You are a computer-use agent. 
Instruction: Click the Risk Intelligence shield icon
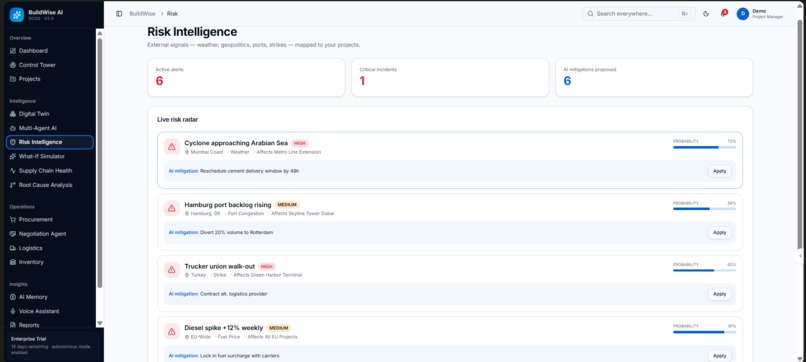13,142
